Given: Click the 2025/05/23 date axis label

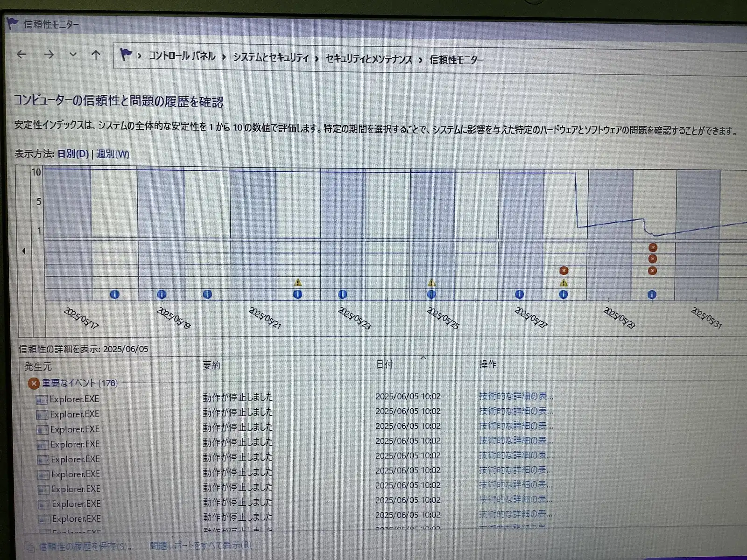Looking at the screenshot, I should (x=354, y=318).
